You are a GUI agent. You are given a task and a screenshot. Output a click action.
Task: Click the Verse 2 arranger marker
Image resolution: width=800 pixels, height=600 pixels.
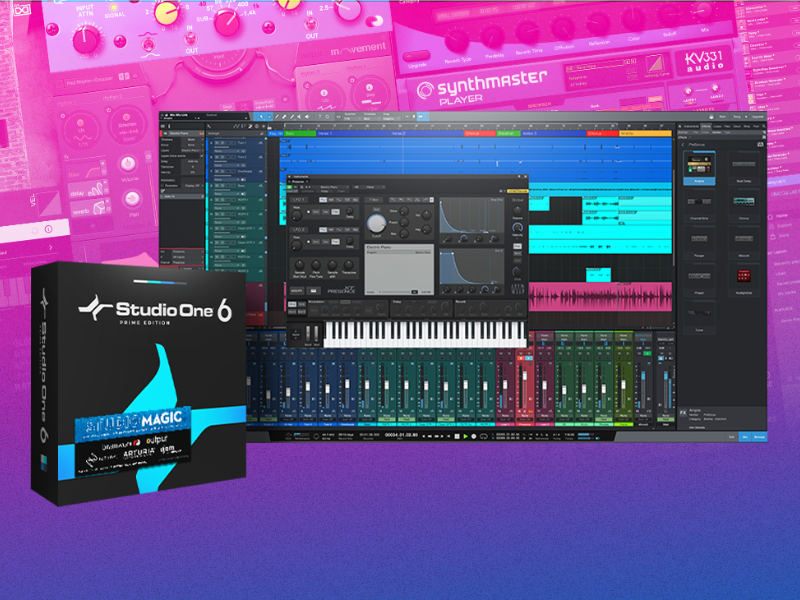427,133
